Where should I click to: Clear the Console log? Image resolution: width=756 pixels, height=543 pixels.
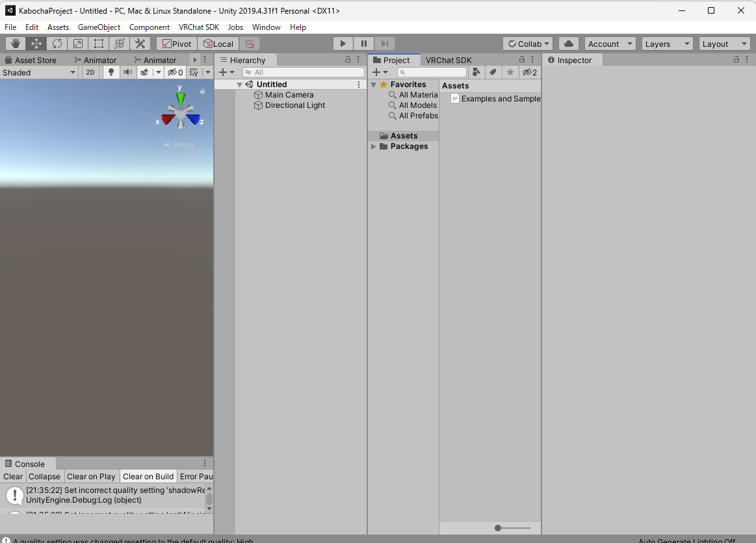pyautogui.click(x=13, y=477)
